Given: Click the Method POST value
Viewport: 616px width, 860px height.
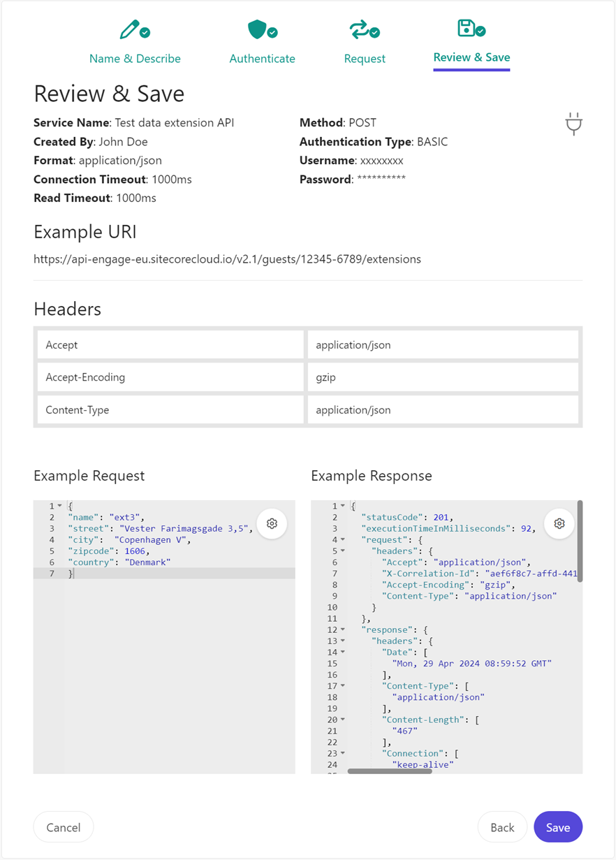Looking at the screenshot, I should [362, 123].
